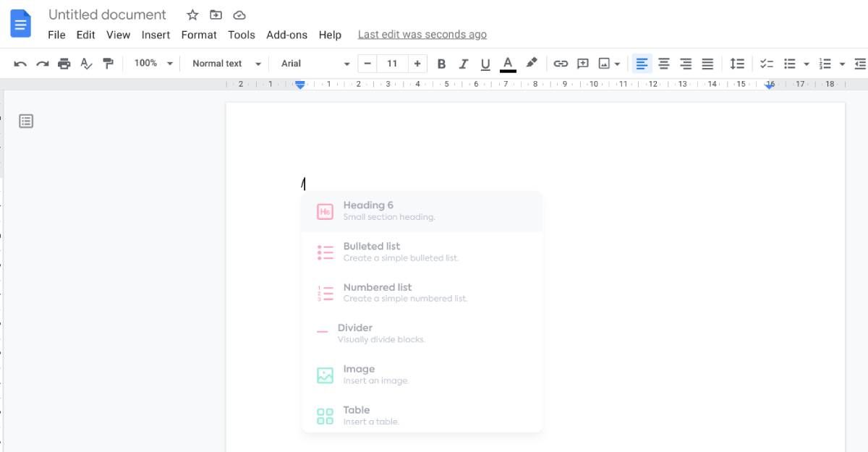Open the 'Last edit was seconds ago' link
This screenshot has height=452, width=868.
422,35
